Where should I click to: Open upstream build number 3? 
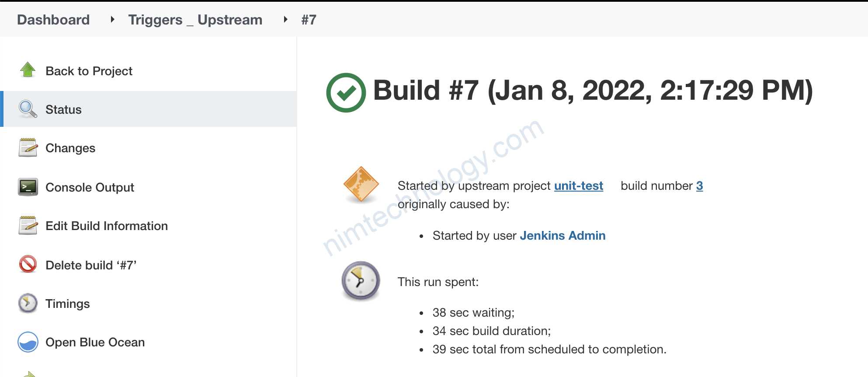tap(700, 186)
